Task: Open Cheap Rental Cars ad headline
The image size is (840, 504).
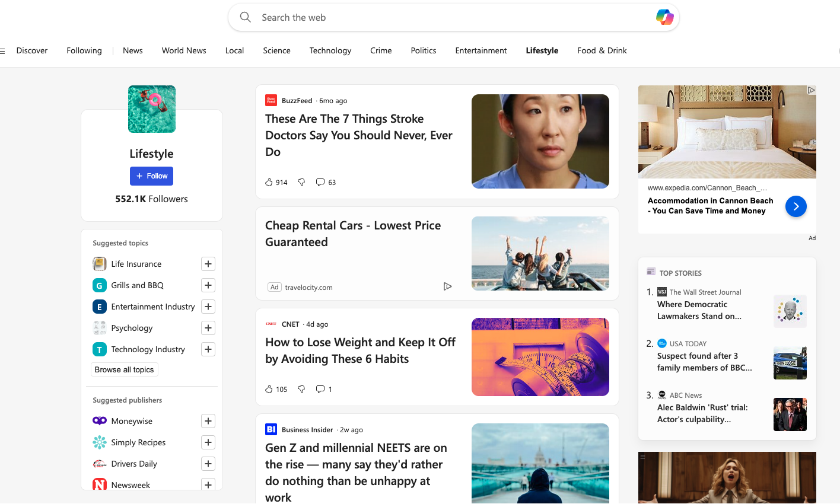Action: pos(353,234)
